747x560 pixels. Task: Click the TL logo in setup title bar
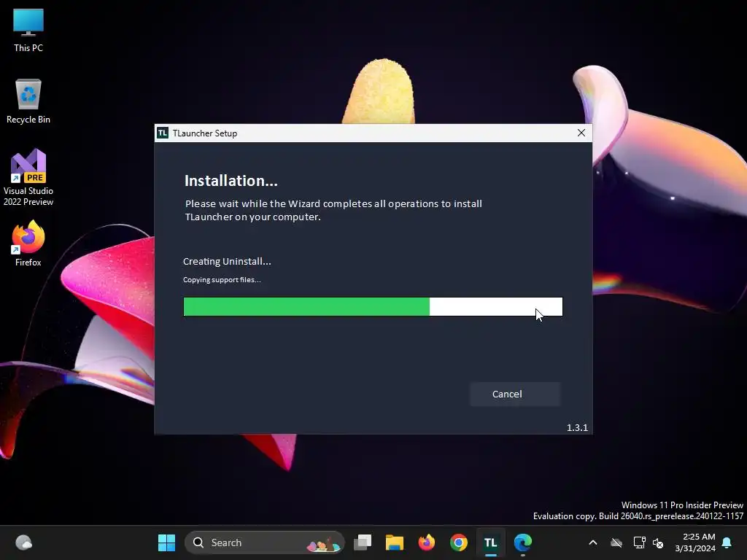pos(163,133)
